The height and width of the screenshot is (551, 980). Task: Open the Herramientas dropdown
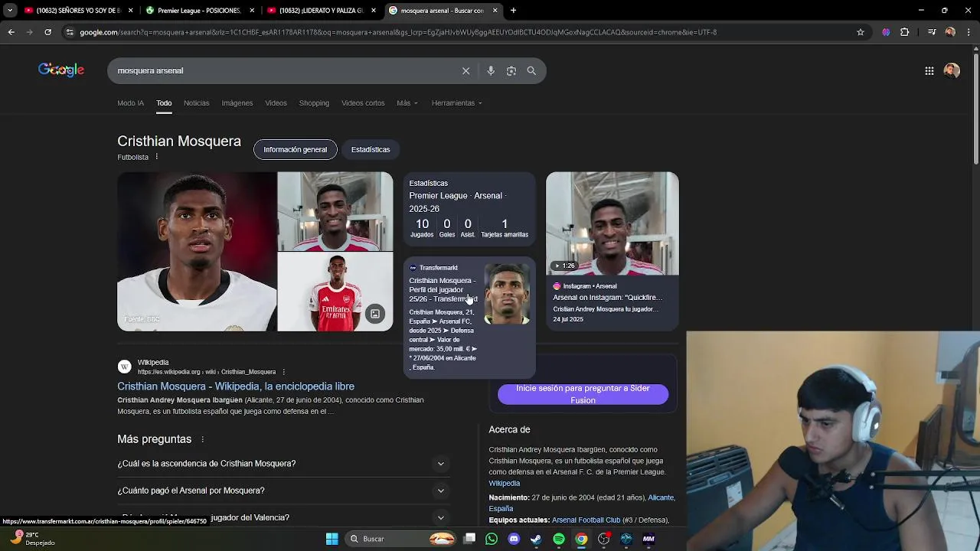[x=457, y=103]
